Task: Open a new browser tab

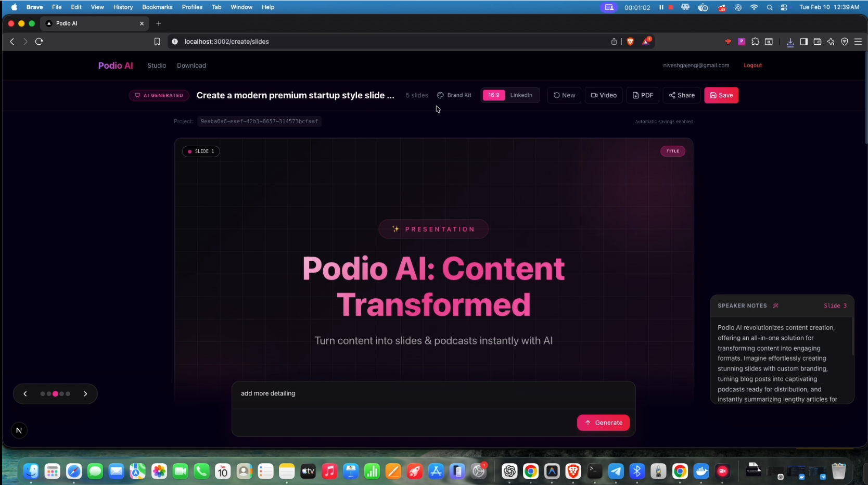Action: 159,23
